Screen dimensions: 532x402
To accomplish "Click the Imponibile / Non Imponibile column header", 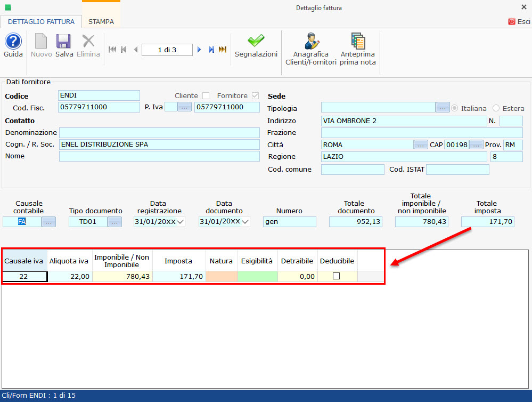I will click(122, 261).
